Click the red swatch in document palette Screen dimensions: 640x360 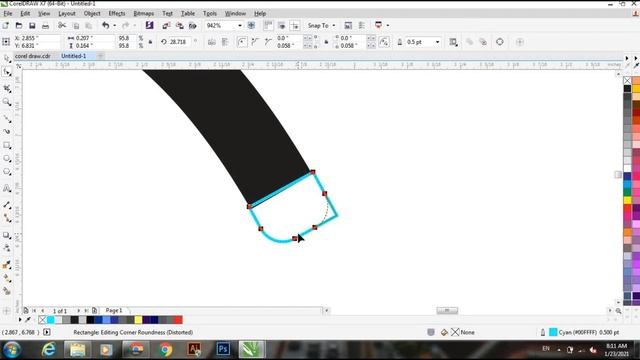(x=178, y=320)
